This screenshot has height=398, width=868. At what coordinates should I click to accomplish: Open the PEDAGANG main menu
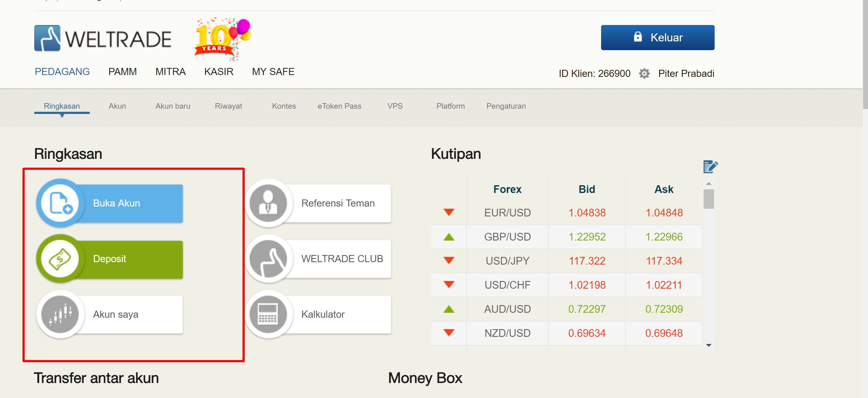[x=62, y=72]
